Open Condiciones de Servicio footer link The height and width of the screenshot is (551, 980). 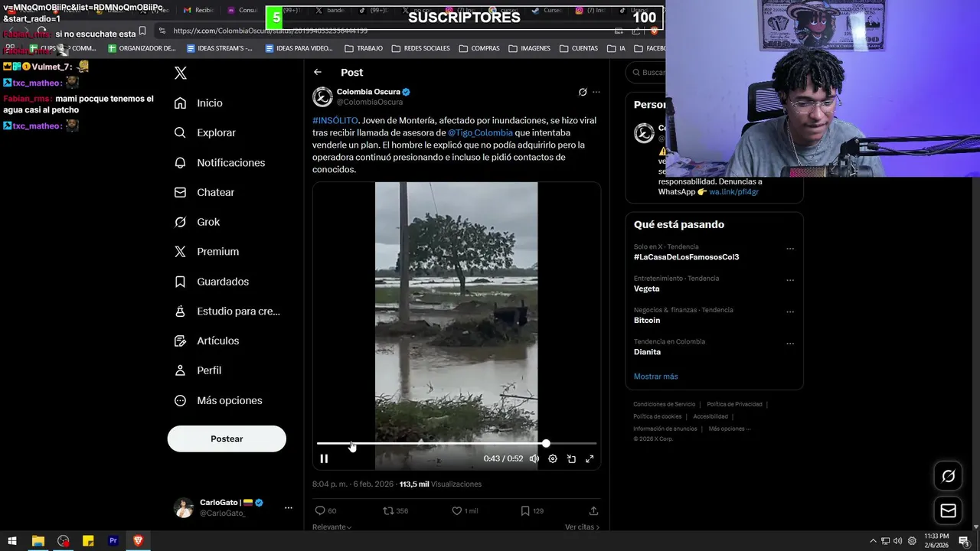point(665,404)
